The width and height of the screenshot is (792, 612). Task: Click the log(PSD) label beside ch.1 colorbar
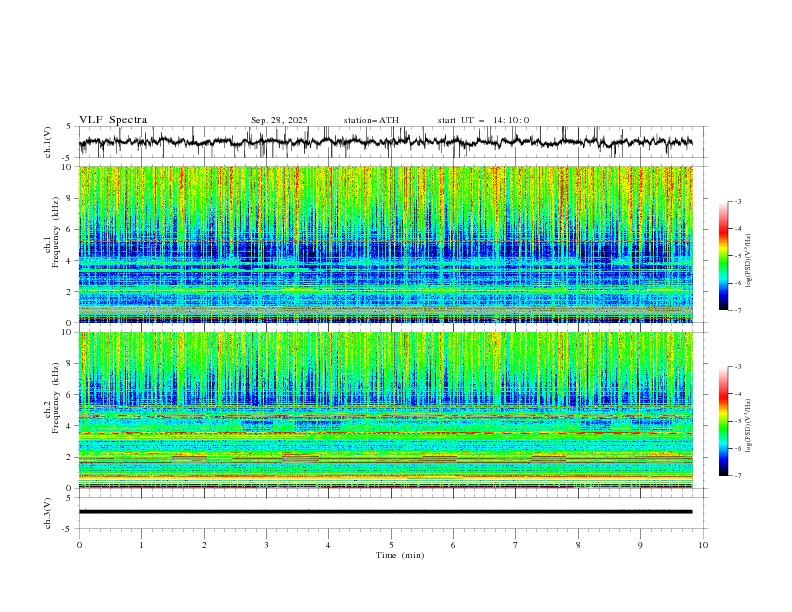748,261
